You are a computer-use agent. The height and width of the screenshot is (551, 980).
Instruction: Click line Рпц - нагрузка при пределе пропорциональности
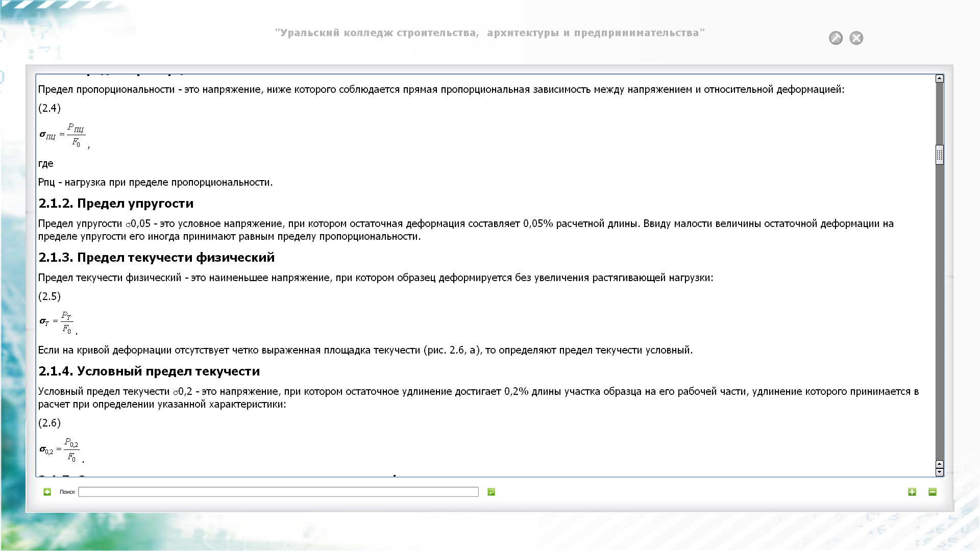point(156,183)
